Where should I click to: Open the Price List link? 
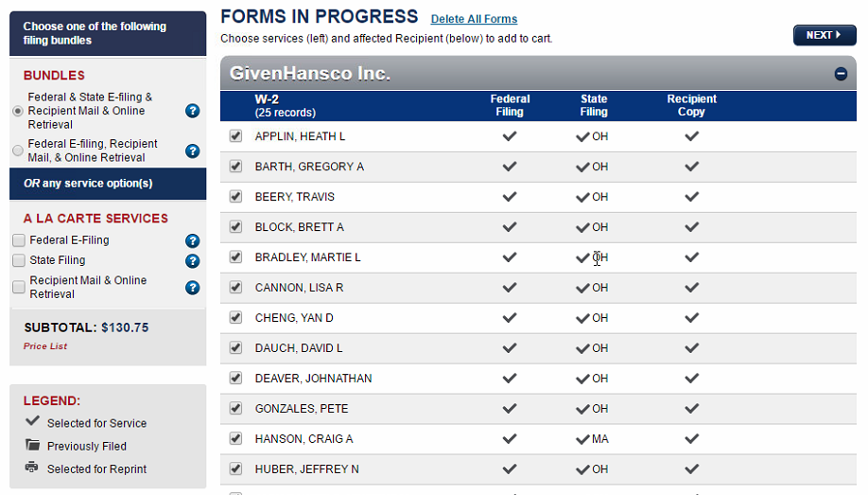45,346
